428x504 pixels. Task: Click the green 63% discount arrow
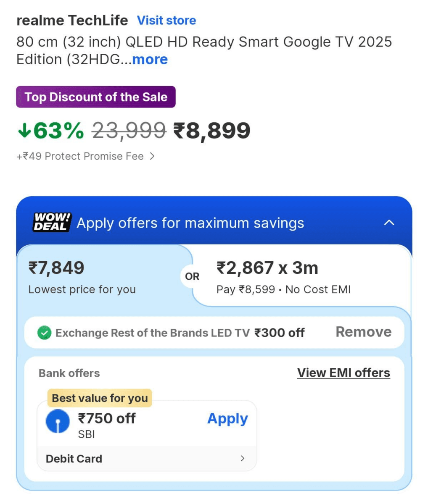pos(24,131)
